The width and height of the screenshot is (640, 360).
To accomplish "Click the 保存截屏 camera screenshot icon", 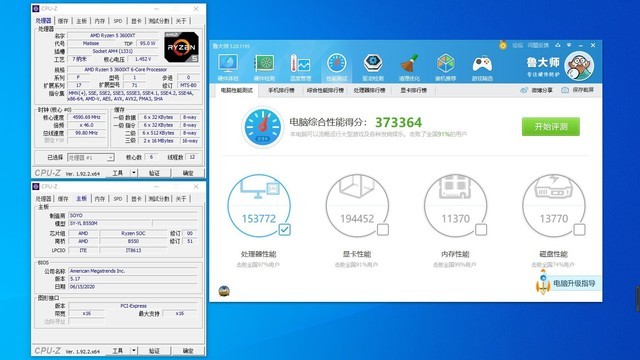I will 565,90.
